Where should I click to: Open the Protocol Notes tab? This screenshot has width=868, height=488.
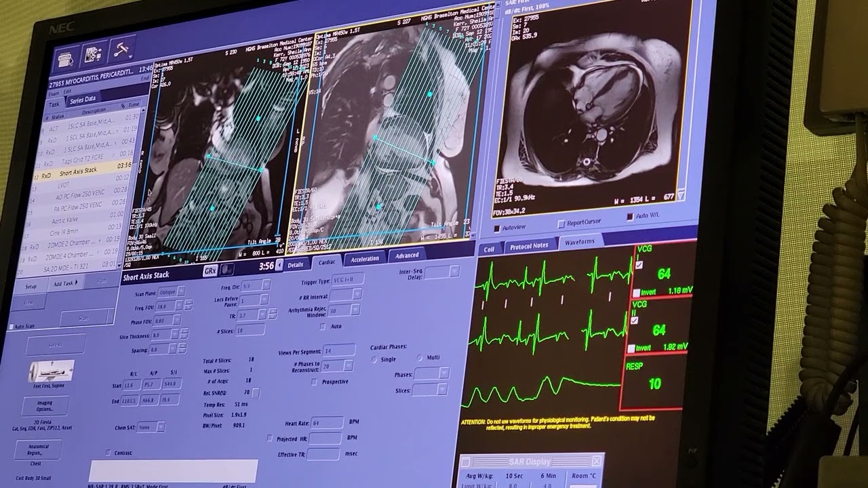[529, 245]
